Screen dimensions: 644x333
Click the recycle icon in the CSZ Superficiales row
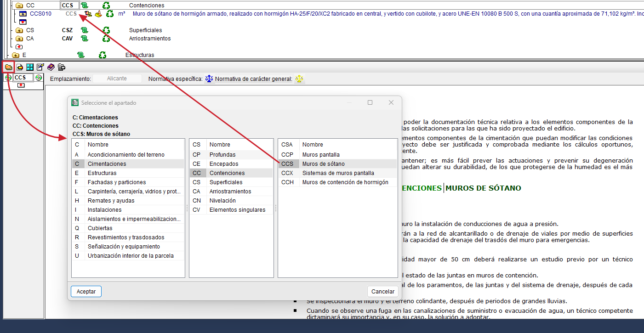(x=106, y=30)
